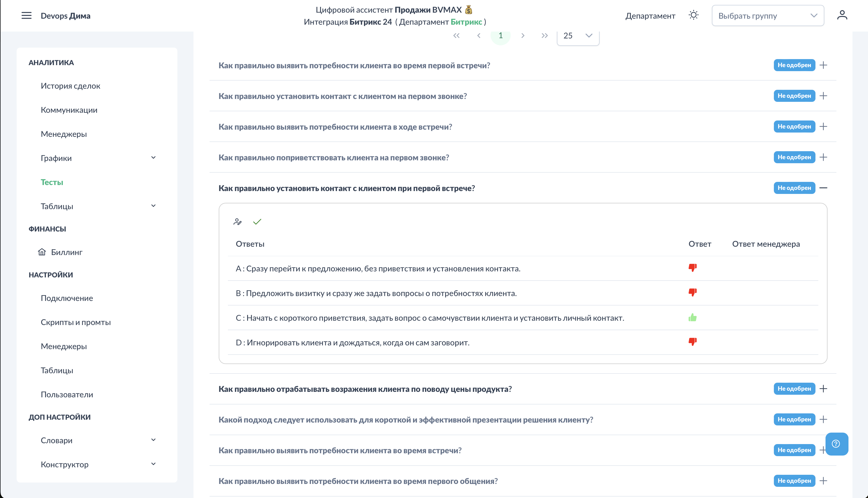Click the Департамент link in header
This screenshot has width=868, height=498.
[x=650, y=16]
